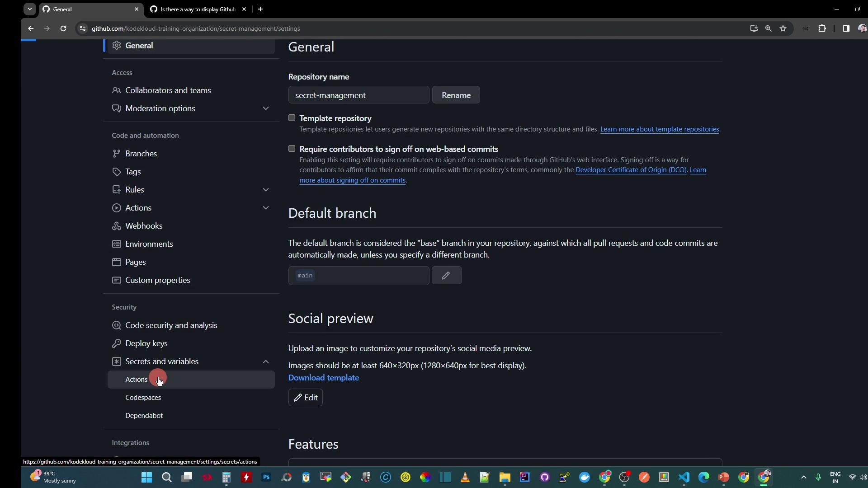Switch to the 'Is there a way to display Github' tab

[x=198, y=9]
